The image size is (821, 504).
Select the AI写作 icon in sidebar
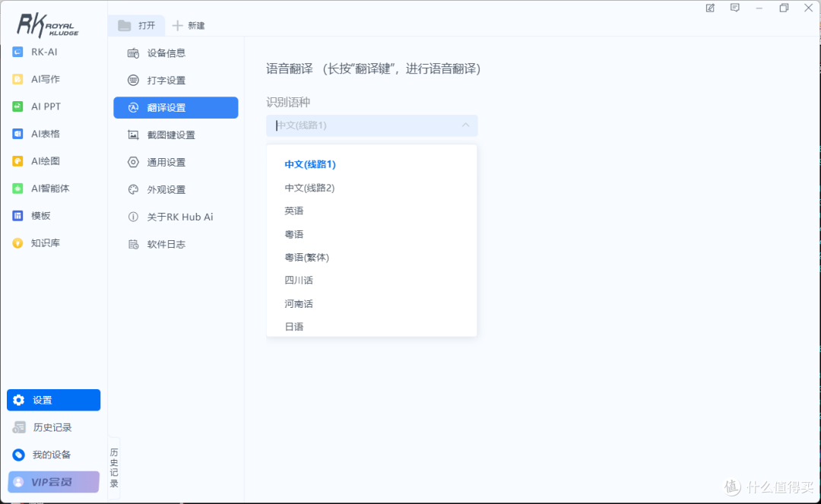tap(17, 79)
